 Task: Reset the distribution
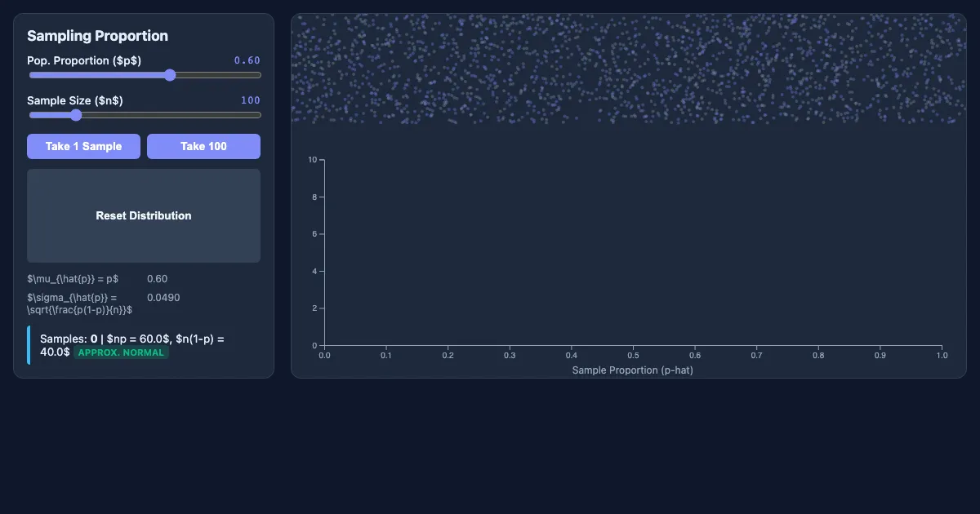(144, 215)
